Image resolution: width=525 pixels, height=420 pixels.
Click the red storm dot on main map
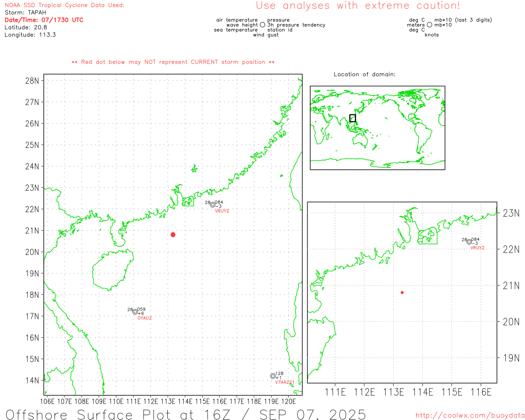point(173,235)
